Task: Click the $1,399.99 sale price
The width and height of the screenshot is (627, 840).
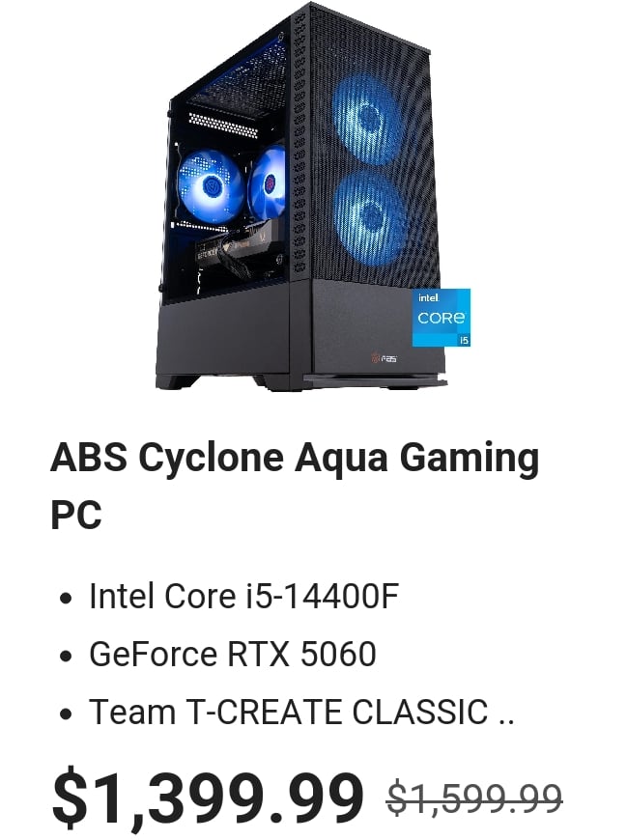Action: (208, 798)
